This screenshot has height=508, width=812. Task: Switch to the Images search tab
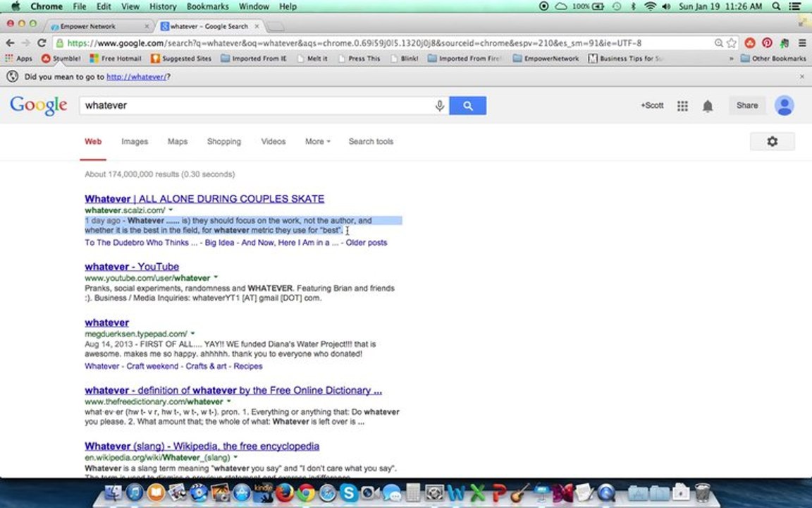click(135, 142)
